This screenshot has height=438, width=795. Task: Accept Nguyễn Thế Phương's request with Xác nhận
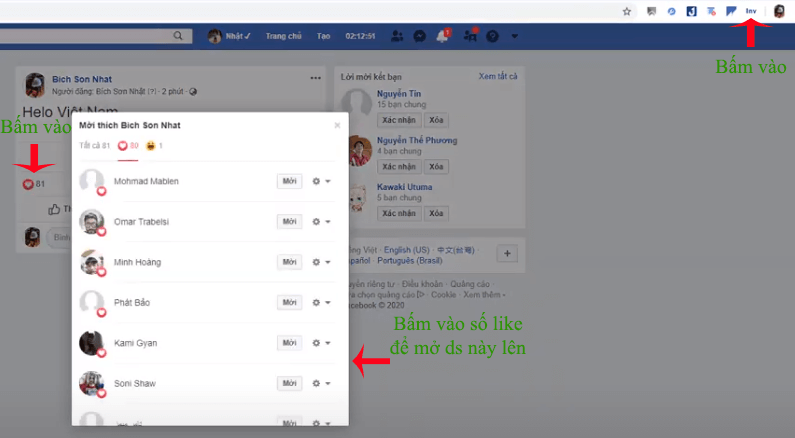click(399, 167)
